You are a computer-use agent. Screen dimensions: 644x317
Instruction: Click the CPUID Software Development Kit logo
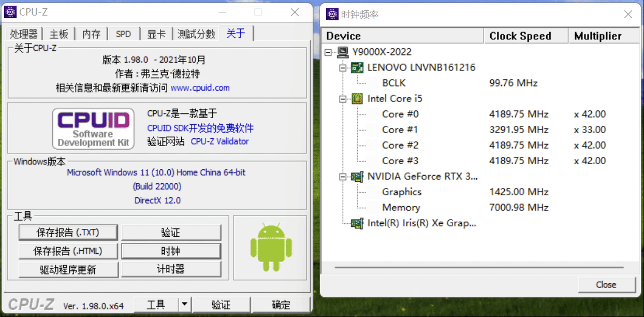(x=93, y=128)
